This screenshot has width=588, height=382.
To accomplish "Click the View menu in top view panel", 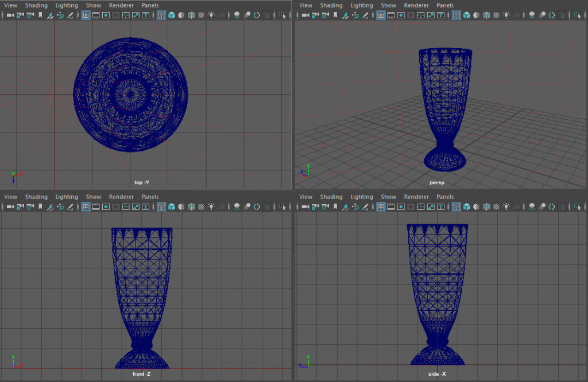I will click(10, 5).
